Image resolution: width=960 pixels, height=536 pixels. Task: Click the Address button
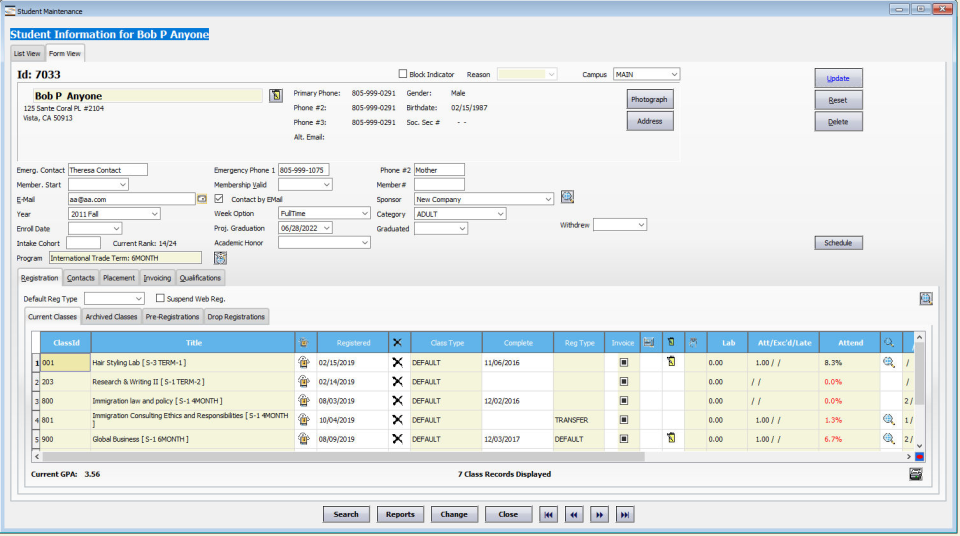[650, 121]
